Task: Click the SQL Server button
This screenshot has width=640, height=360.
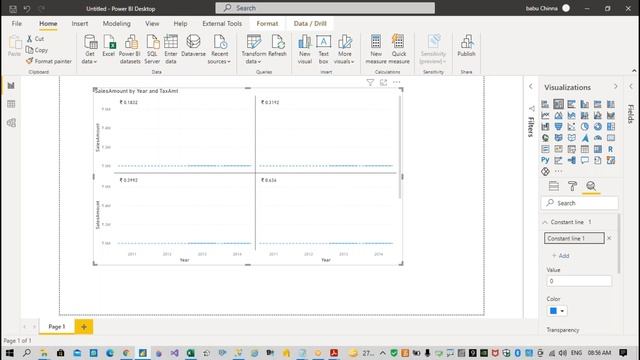Action: [x=152, y=49]
